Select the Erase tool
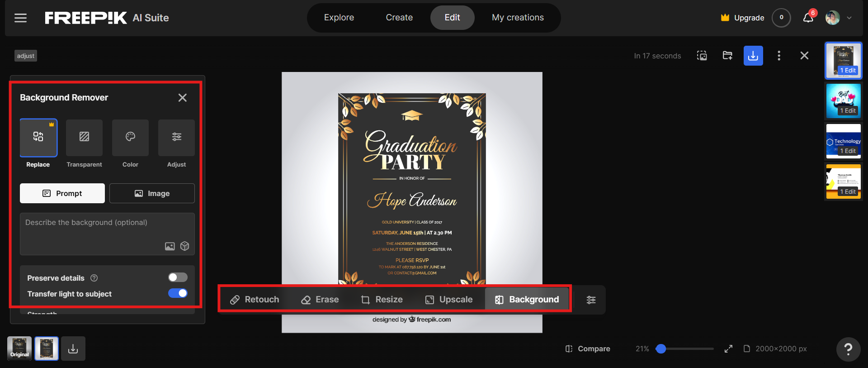The width and height of the screenshot is (868, 368). [320, 300]
